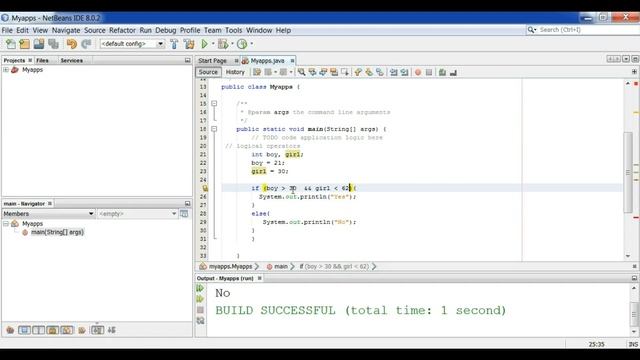
Task: Collapse the main method fold at line 18
Action: [214, 129]
